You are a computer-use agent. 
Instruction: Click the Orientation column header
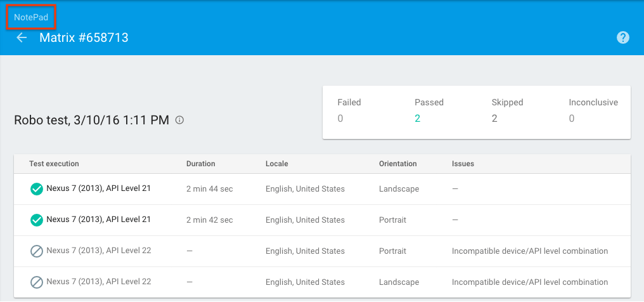[397, 164]
